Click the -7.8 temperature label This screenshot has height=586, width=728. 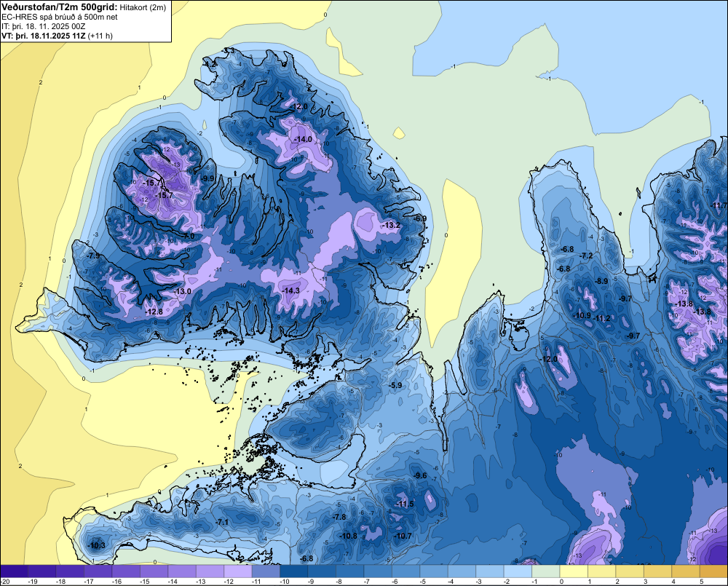(x=339, y=517)
